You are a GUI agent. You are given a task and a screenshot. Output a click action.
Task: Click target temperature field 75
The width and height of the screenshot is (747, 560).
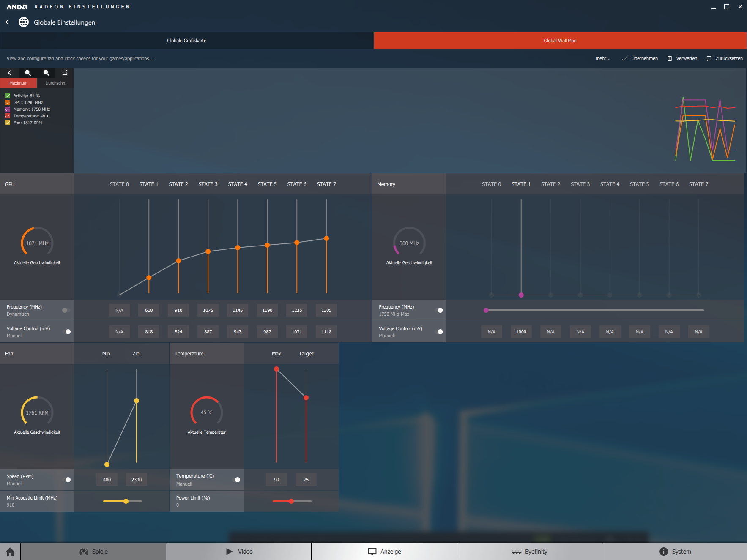click(x=306, y=480)
